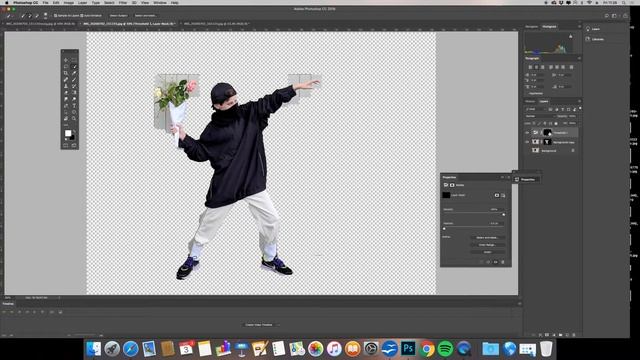The height and width of the screenshot is (360, 640).
Task: Open the Normal blend mode dropdown
Action: [539, 116]
